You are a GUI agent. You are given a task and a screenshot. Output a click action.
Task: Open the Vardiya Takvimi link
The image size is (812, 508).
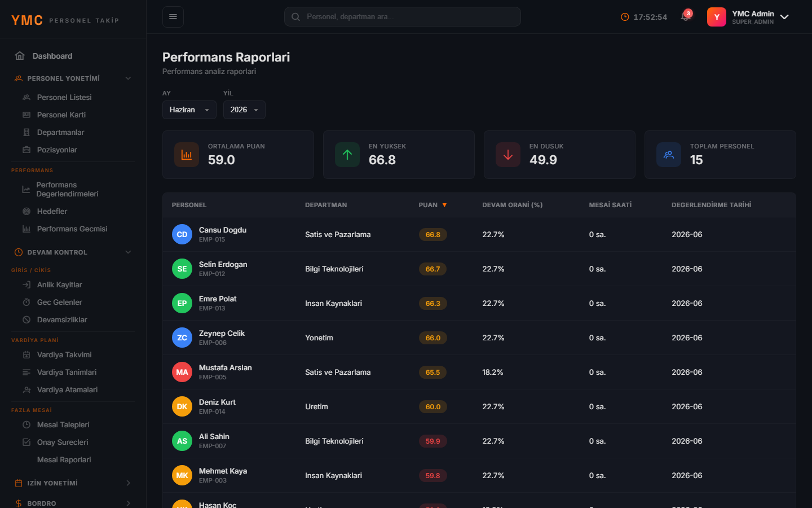coord(64,354)
